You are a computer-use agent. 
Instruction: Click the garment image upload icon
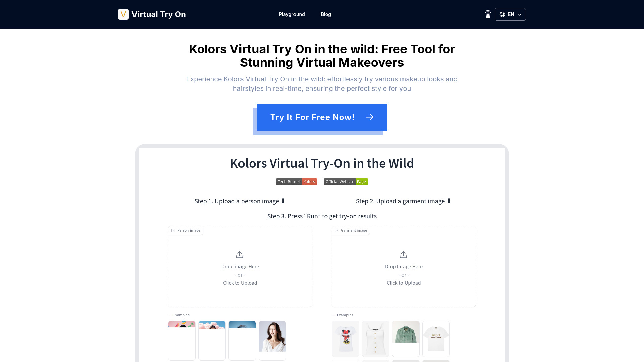[404, 255]
